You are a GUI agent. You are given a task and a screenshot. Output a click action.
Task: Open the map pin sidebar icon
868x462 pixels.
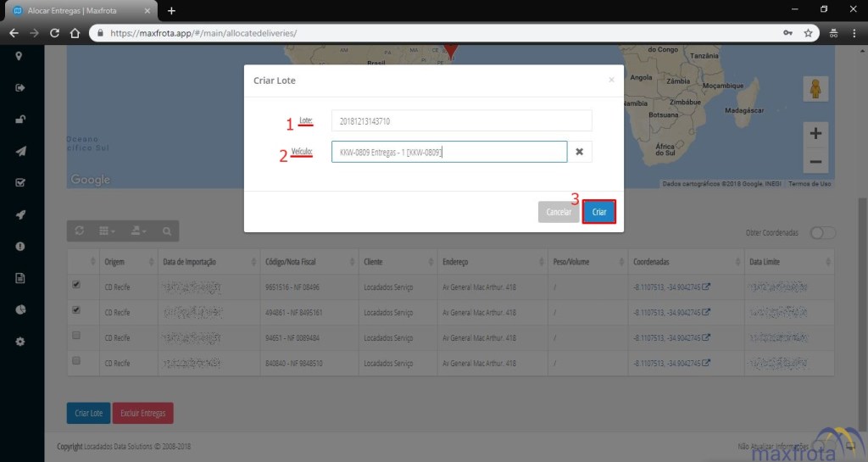pos(19,56)
